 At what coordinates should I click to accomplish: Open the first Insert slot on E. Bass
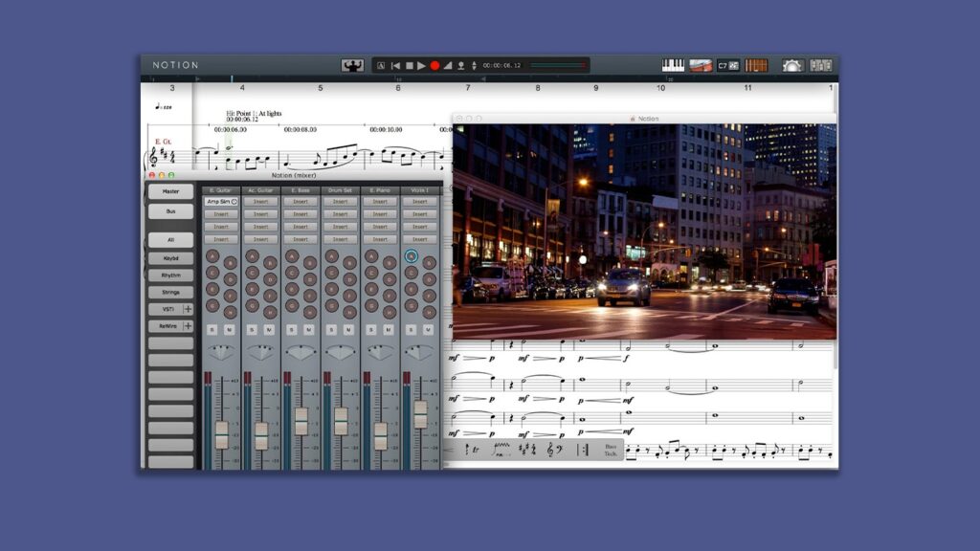301,202
